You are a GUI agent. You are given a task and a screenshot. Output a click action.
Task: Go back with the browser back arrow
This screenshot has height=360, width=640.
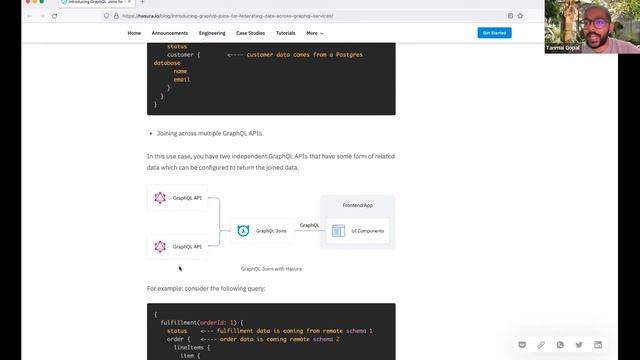pyautogui.click(x=29, y=16)
